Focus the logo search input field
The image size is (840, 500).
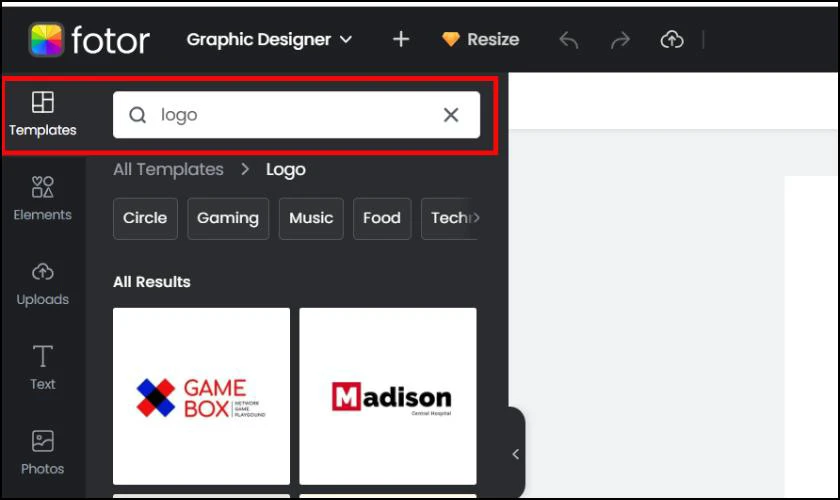coord(296,115)
